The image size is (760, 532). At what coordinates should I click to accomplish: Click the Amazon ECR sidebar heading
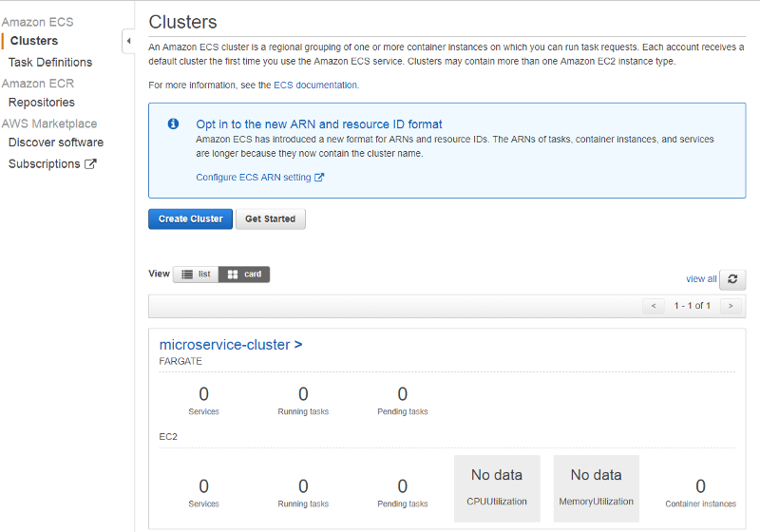[x=38, y=84]
